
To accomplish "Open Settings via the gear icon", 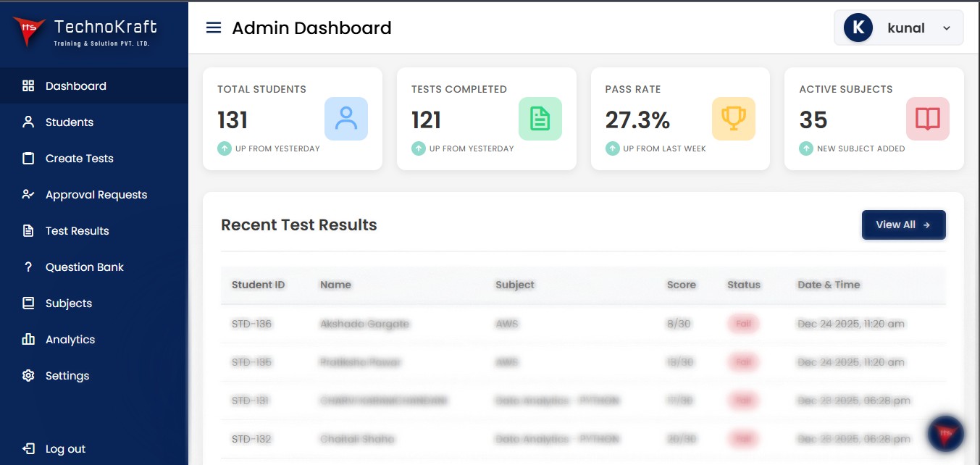I will [28, 375].
